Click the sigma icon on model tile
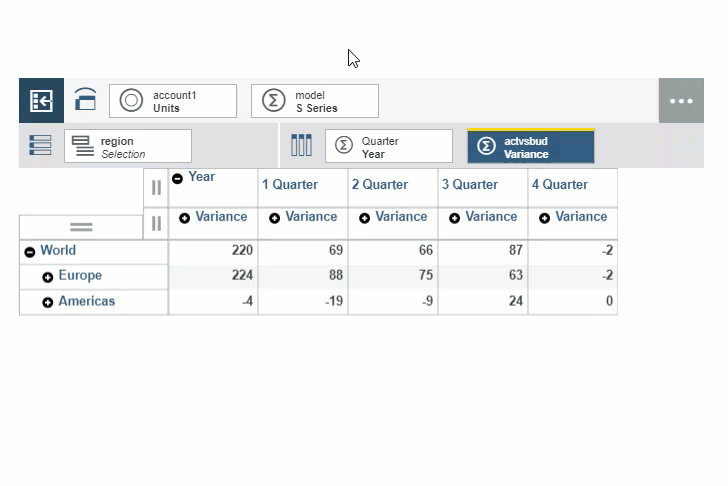728x486 pixels. [273, 101]
